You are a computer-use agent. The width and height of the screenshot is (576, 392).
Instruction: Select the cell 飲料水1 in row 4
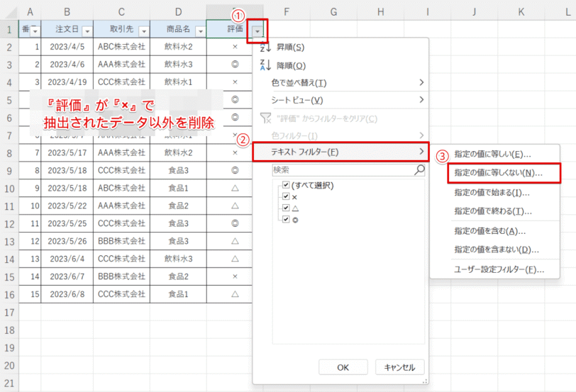[178, 82]
